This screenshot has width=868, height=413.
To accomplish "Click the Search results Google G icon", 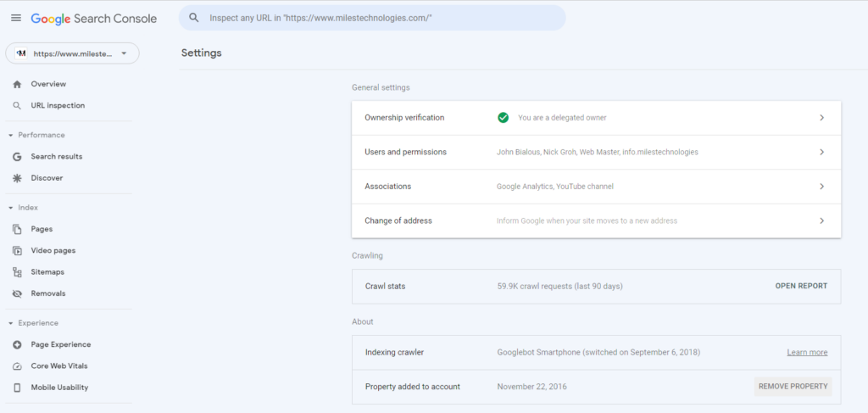I will point(17,157).
